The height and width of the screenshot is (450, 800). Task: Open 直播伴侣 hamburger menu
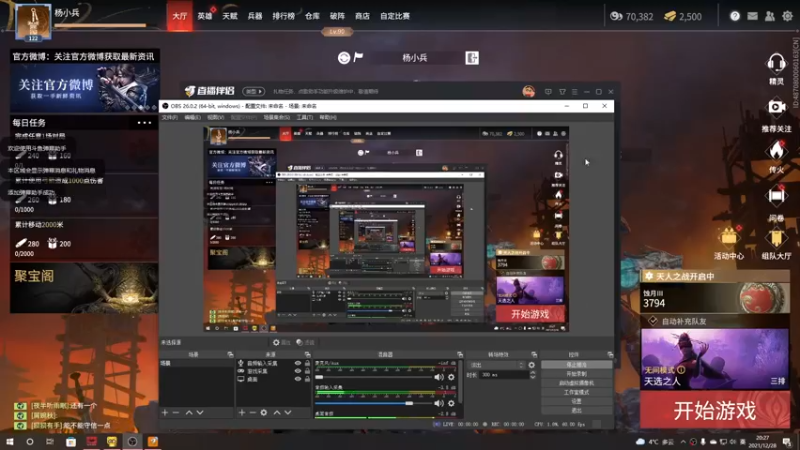(574, 92)
